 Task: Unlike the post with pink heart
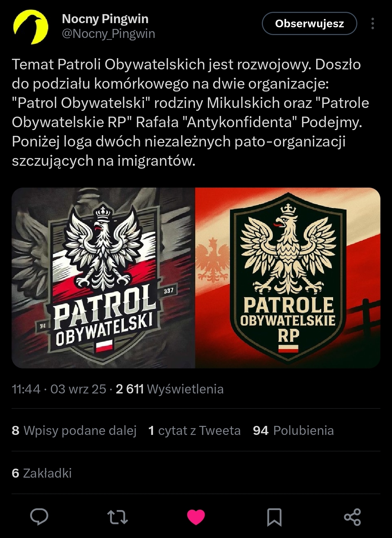(x=196, y=517)
